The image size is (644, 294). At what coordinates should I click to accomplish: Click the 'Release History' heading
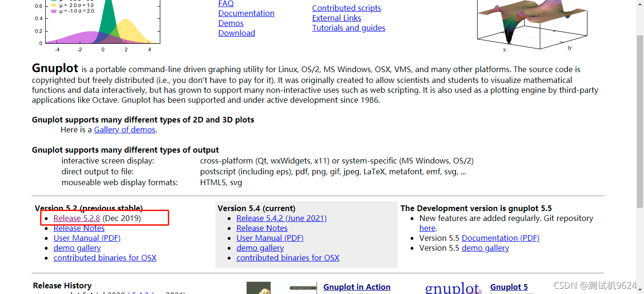tap(62, 286)
